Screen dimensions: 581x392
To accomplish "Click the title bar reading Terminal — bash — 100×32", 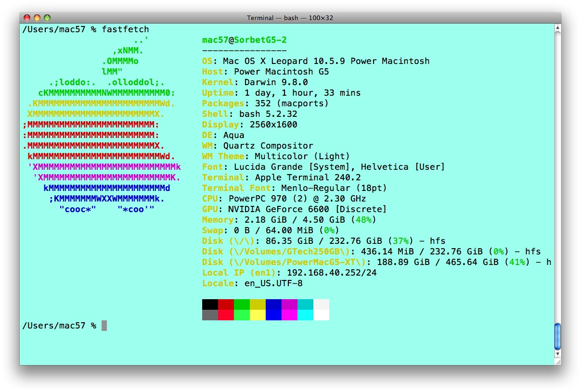I will (x=290, y=17).
